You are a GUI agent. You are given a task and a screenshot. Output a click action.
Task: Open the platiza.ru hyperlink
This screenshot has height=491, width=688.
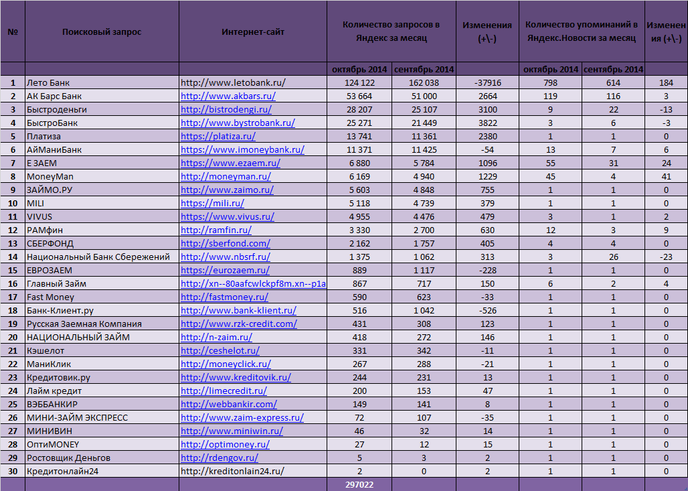point(218,136)
